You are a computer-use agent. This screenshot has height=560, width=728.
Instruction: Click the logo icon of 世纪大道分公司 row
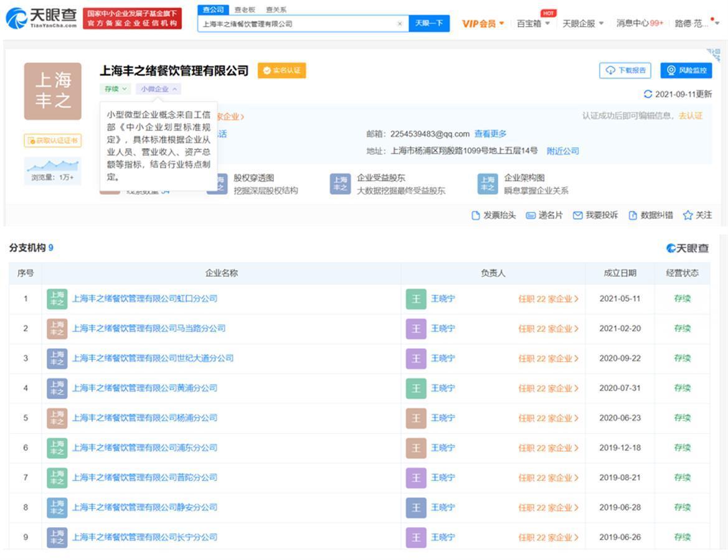click(x=57, y=358)
